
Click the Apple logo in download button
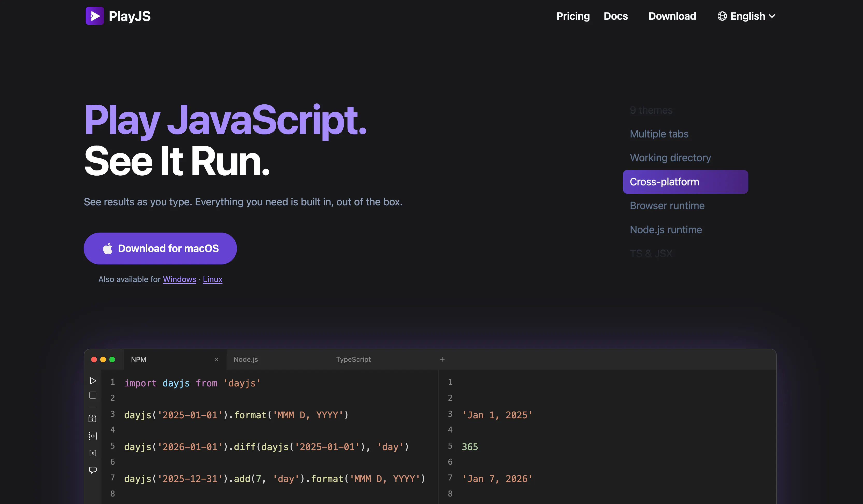108,248
